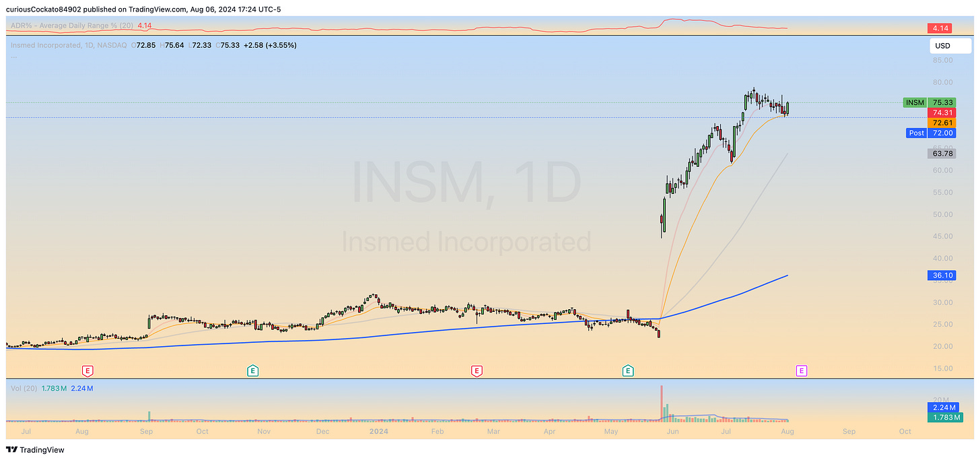
Task: Click the blue 36.10 moving average label
Action: 941,275
